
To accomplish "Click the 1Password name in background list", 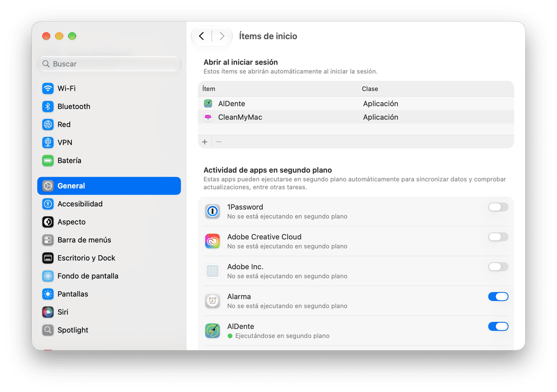I will point(245,207).
